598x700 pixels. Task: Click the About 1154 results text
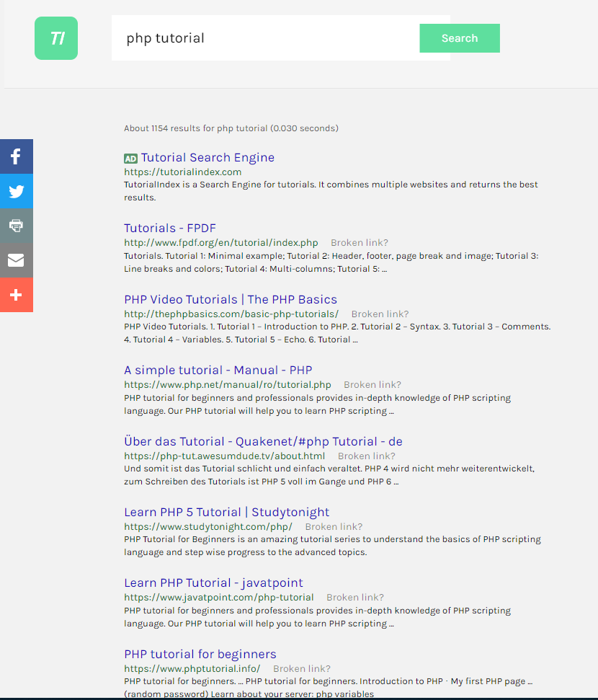pyautogui.click(x=231, y=128)
